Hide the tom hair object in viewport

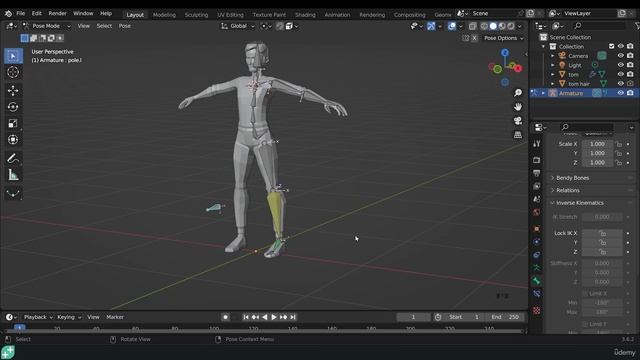[620, 84]
